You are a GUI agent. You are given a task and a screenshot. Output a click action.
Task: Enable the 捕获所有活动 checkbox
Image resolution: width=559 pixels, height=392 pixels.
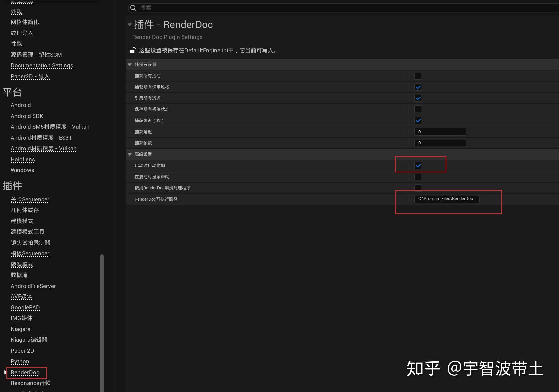tap(418, 76)
